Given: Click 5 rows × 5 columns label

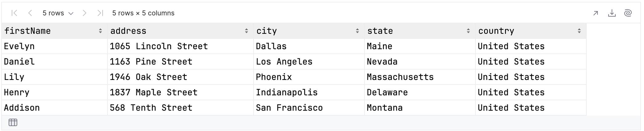Looking at the screenshot, I should click(x=143, y=13).
